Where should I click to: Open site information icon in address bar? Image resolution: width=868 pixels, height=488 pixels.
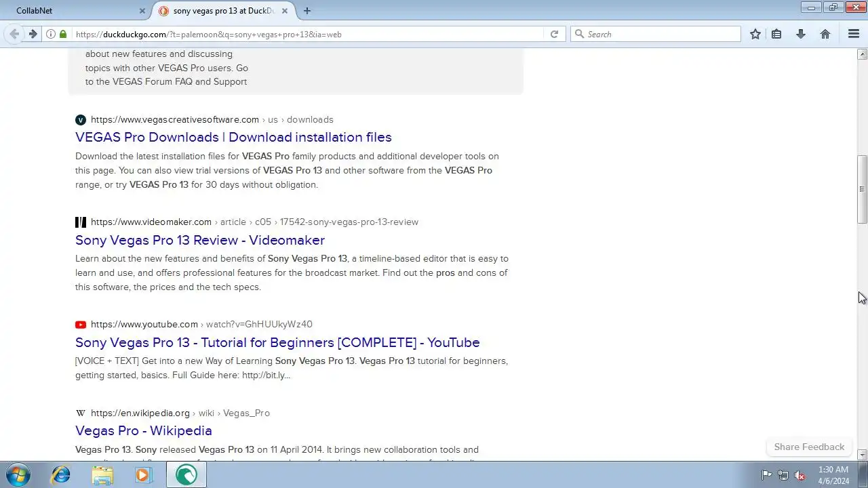point(51,34)
